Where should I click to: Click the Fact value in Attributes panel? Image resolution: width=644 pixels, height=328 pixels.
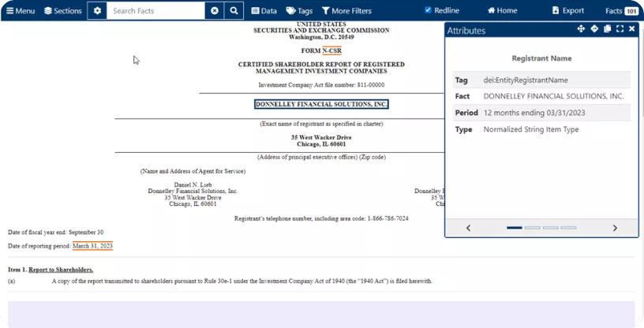coord(554,96)
